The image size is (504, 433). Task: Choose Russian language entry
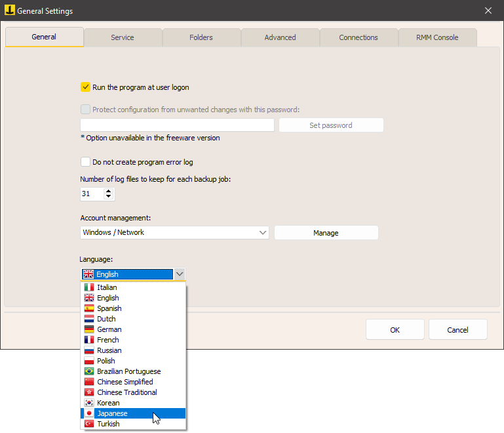[133, 350]
